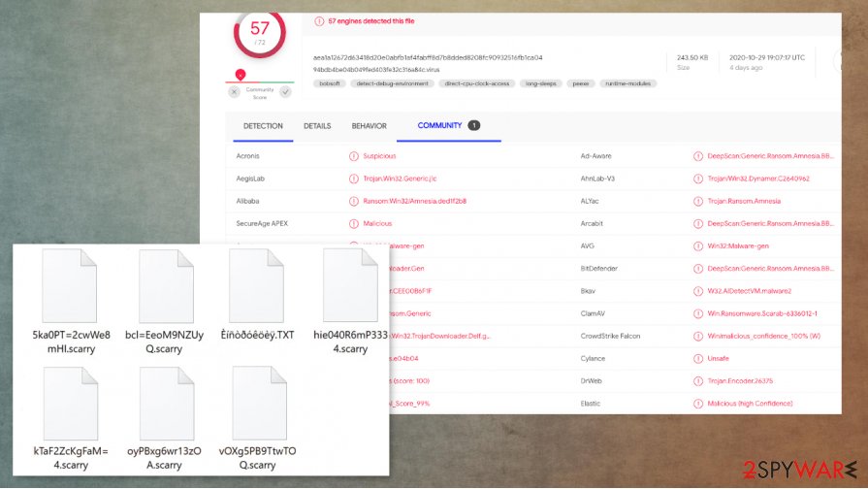Click the 'peexe' tag
The height and width of the screenshot is (489, 868).
click(581, 83)
